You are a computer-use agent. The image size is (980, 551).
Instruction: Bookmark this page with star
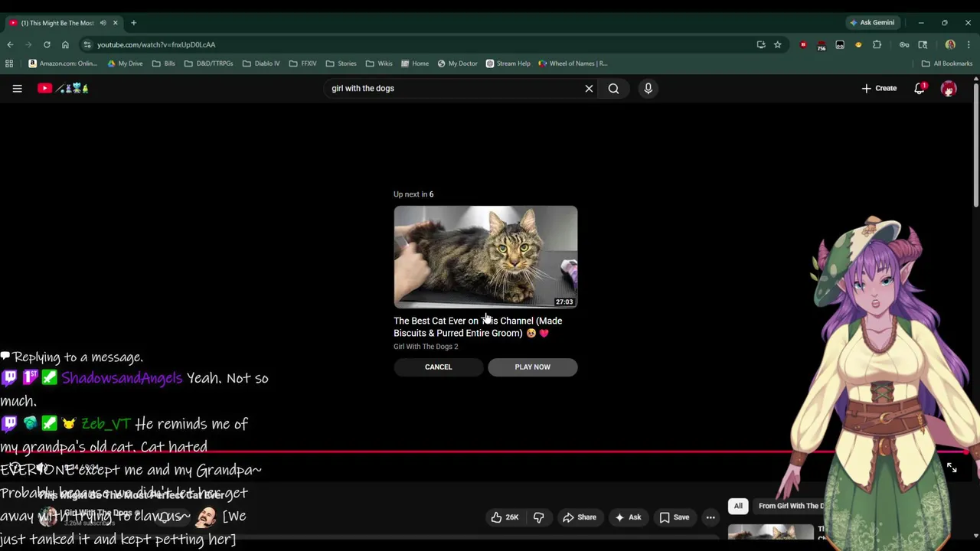tap(777, 44)
